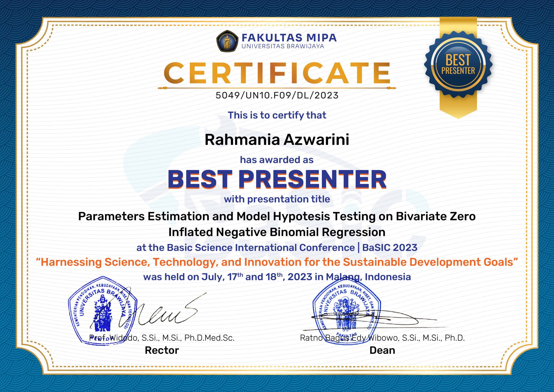Click the event date and location line
The image size is (554, 392).
click(x=277, y=277)
